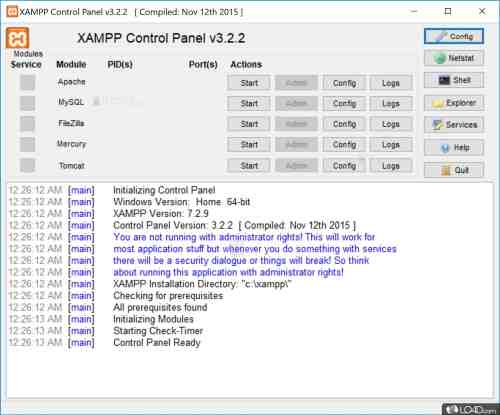Open Config for the Apache row
Screen dimensions: 500x415
(x=344, y=83)
